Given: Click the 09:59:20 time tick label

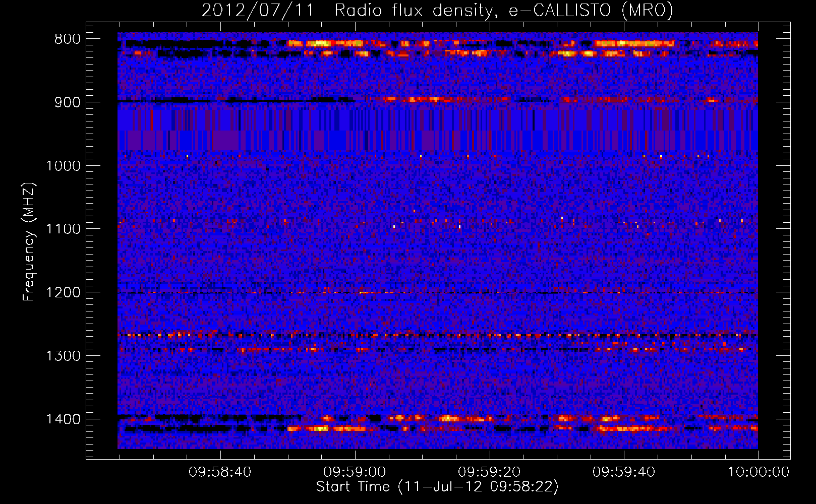Looking at the screenshot, I should point(489,472).
